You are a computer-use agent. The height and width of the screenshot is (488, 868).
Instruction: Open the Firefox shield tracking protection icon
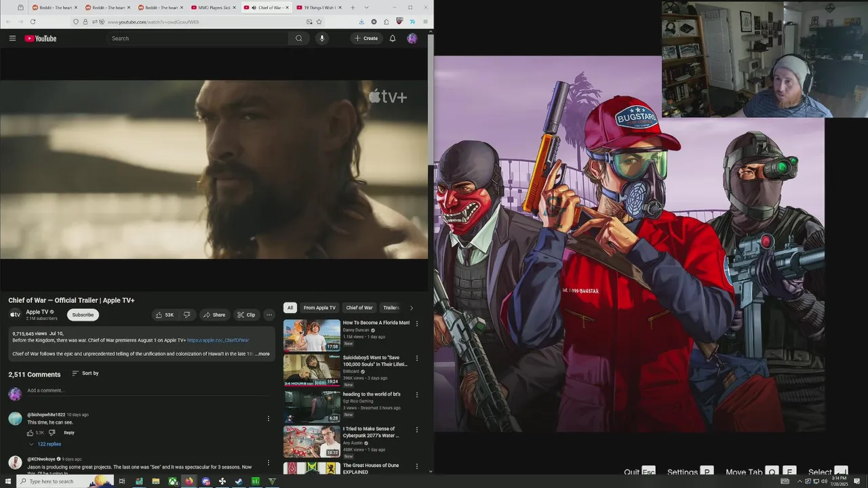point(76,22)
